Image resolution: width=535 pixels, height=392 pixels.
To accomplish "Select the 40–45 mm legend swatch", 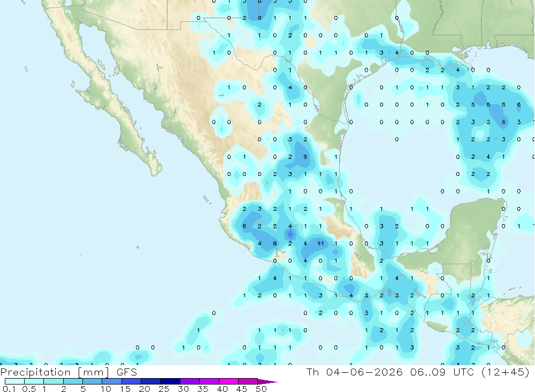I will pos(228,381).
